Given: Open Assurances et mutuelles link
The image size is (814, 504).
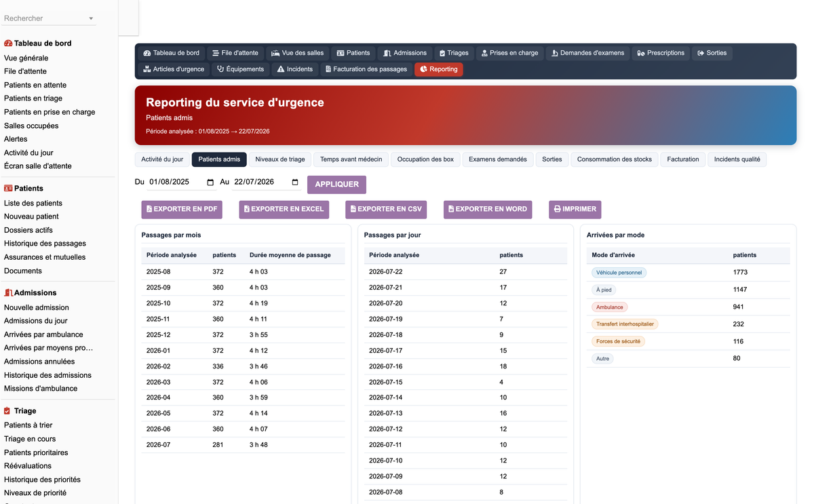Looking at the screenshot, I should tap(45, 258).
